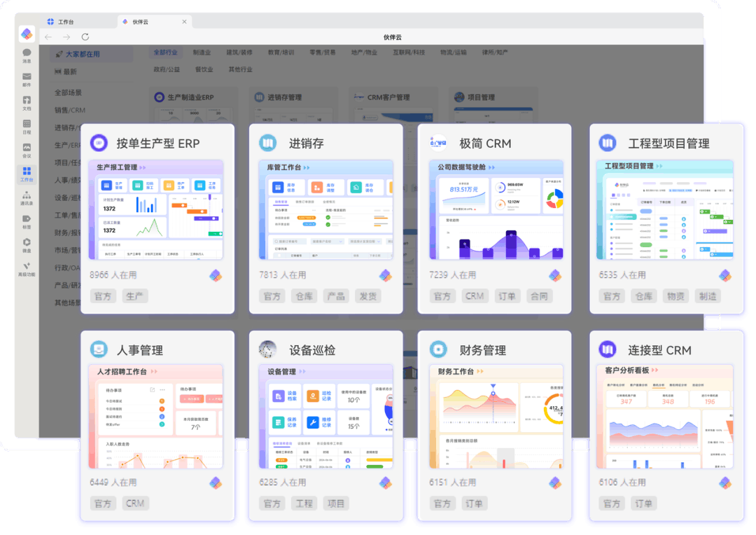This screenshot has width=756, height=535.
Task: Click the 工程 tag on 设备巡检 card
Action: point(304,503)
